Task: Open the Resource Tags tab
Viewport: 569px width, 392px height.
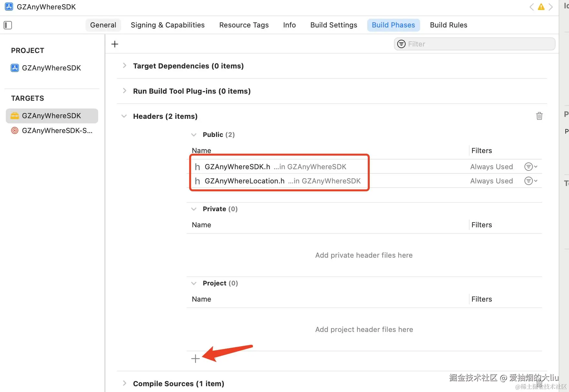Action: [244, 25]
